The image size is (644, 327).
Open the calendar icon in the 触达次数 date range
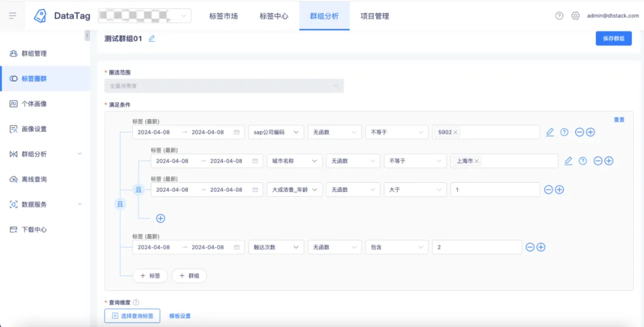237,247
